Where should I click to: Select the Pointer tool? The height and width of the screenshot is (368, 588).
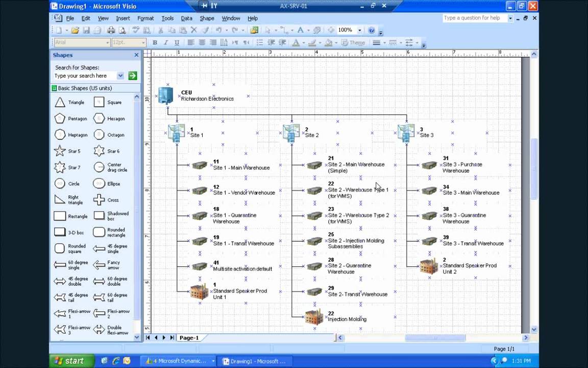tap(268, 31)
